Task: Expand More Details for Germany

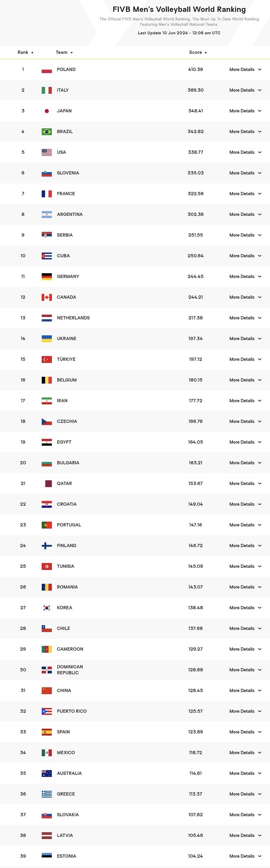Action: 245,277
